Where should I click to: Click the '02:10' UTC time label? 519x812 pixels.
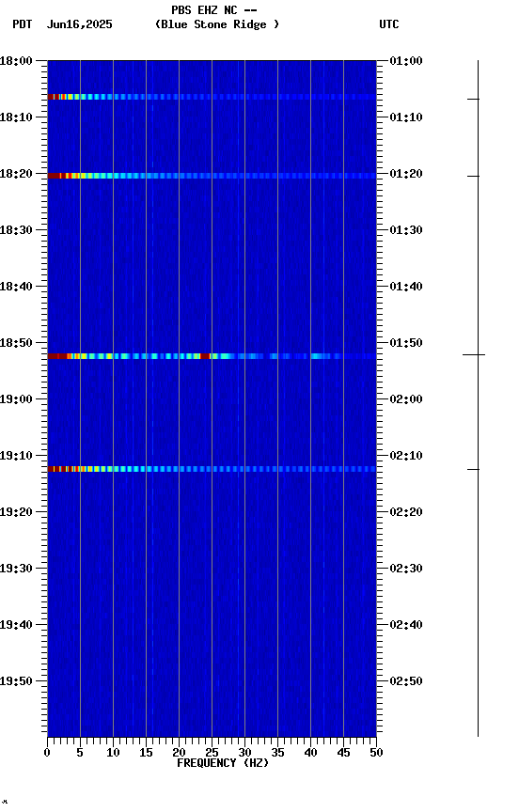click(x=406, y=456)
